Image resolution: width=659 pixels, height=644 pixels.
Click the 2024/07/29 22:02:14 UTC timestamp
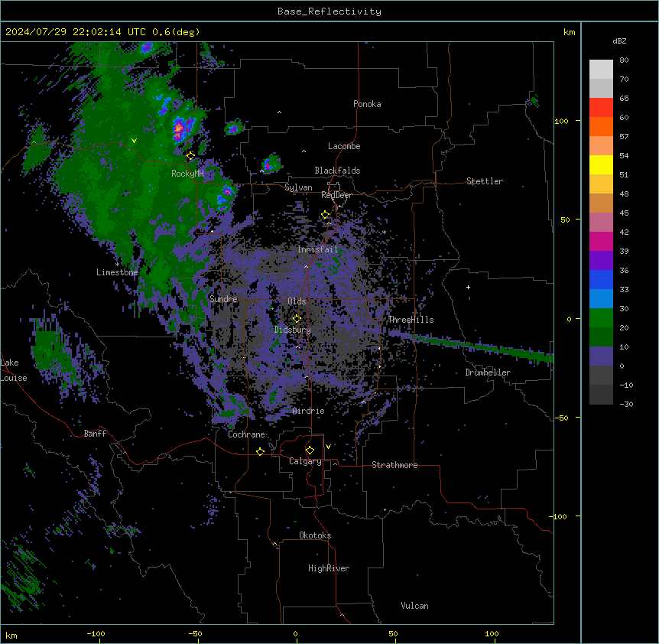click(x=75, y=32)
